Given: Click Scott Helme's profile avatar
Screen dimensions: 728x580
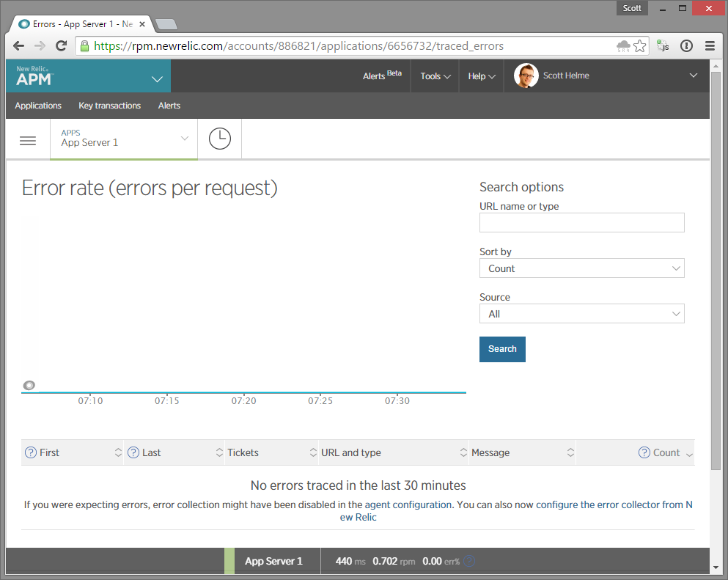Looking at the screenshot, I should click(x=526, y=76).
